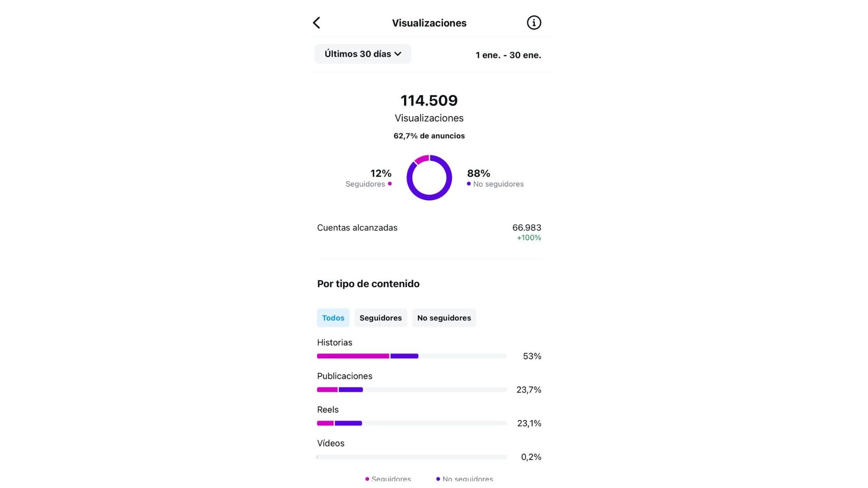Click the purple dot beside No seguidores 88%

(x=469, y=184)
